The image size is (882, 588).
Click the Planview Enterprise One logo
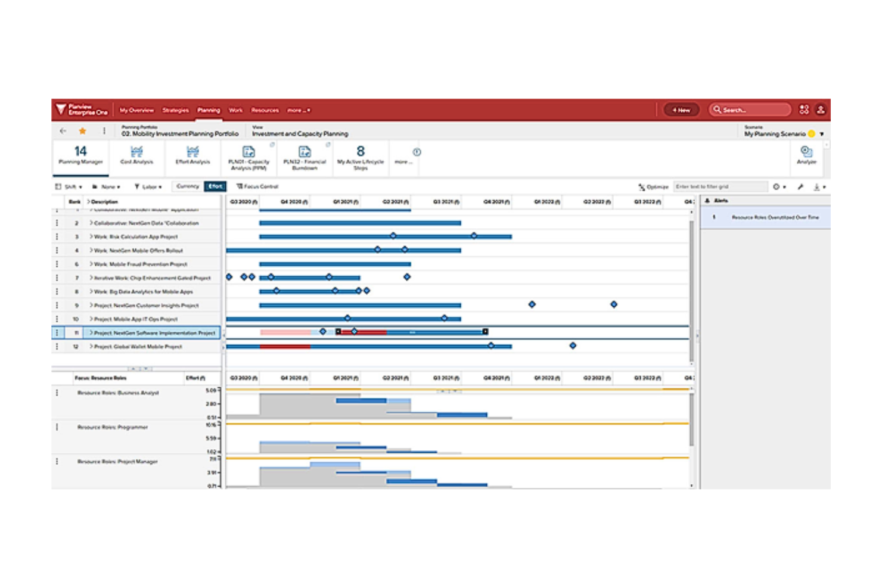[x=82, y=110]
